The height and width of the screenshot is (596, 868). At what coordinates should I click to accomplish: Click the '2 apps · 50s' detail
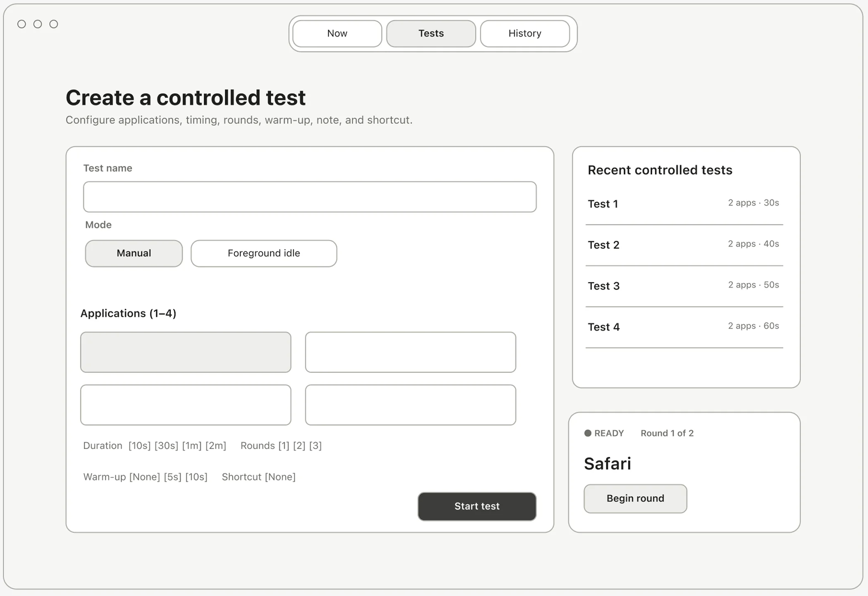(x=753, y=285)
